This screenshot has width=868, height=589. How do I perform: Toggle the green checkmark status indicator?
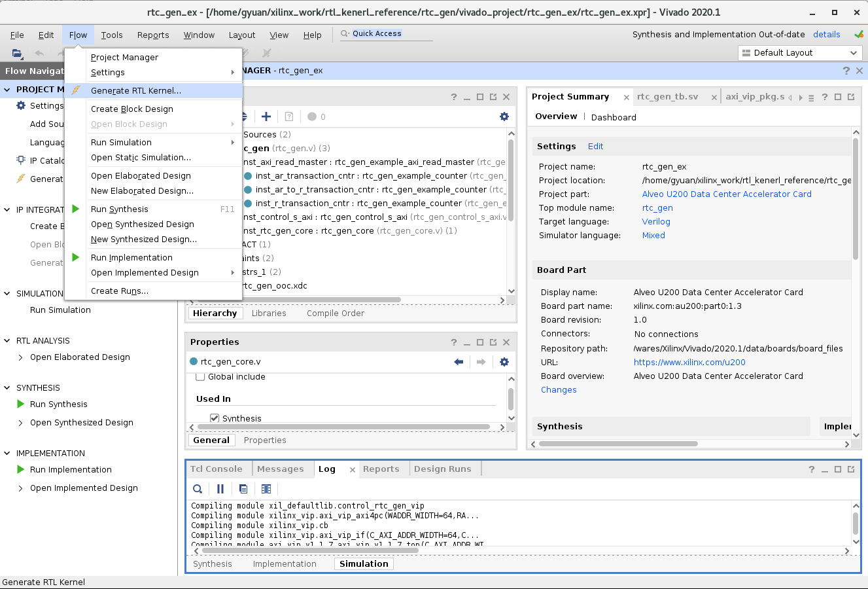(859, 35)
